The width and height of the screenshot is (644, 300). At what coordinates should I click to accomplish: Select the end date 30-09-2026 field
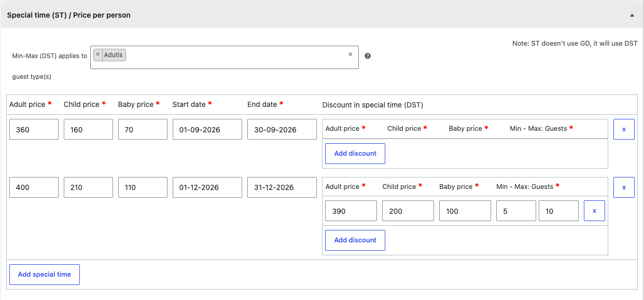[x=282, y=129]
